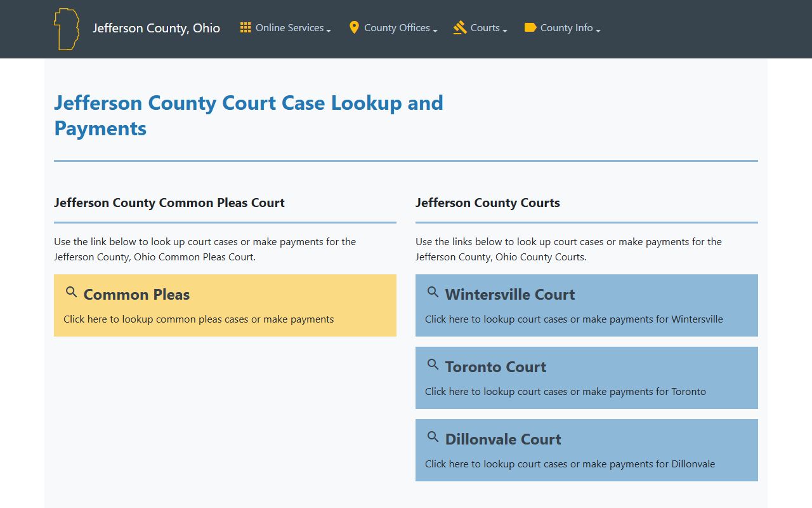Click the County Info tag icon
Image resolution: width=812 pixels, height=508 pixels.
(530, 27)
